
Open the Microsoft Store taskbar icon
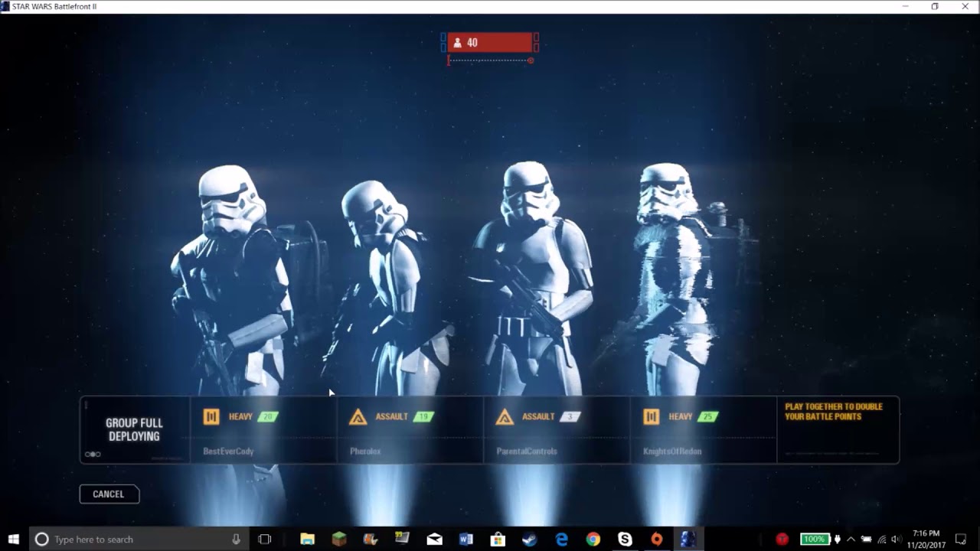tap(498, 540)
